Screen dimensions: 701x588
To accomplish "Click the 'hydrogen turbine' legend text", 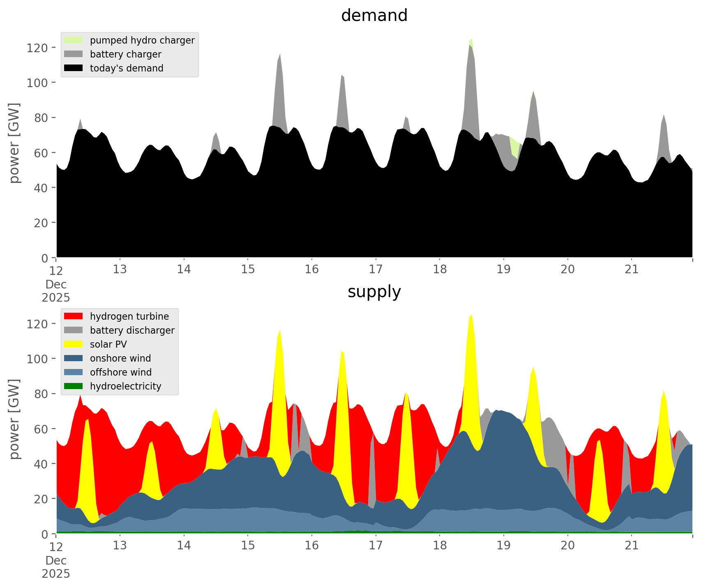I will pos(129,316).
